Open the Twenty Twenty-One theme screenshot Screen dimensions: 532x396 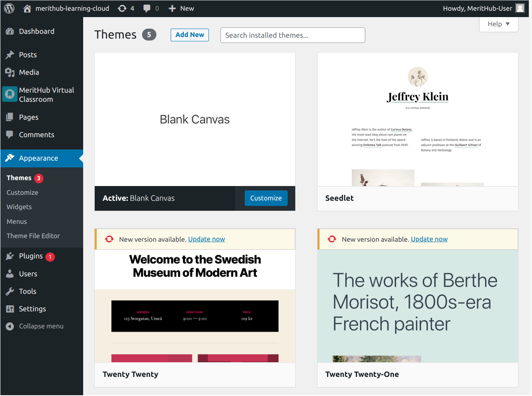pyautogui.click(x=418, y=306)
